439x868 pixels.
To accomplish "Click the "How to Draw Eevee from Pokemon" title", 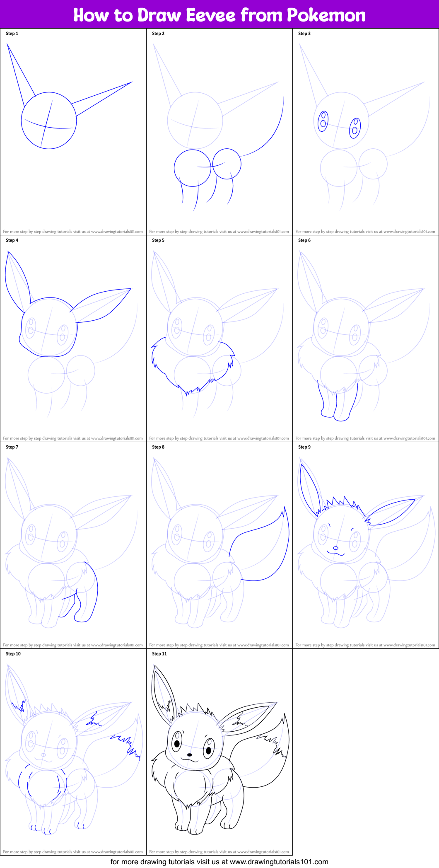I will pyautogui.click(x=219, y=15).
